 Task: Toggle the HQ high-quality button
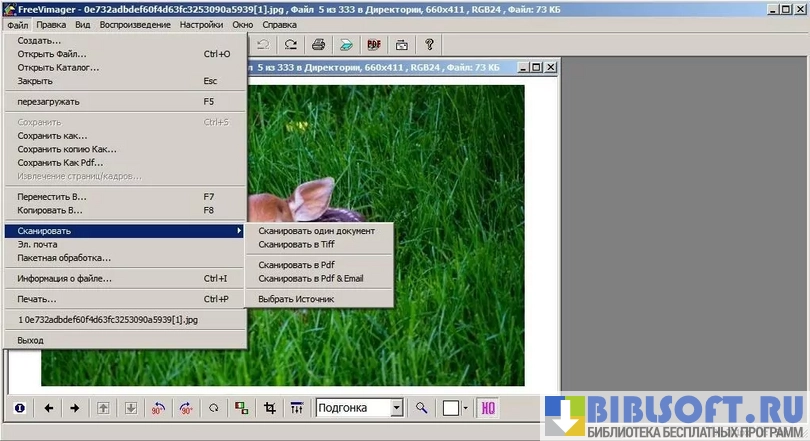click(489, 408)
